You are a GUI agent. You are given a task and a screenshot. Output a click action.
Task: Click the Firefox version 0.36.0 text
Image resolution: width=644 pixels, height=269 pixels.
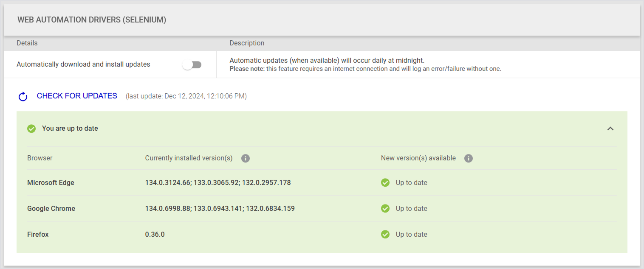(155, 235)
